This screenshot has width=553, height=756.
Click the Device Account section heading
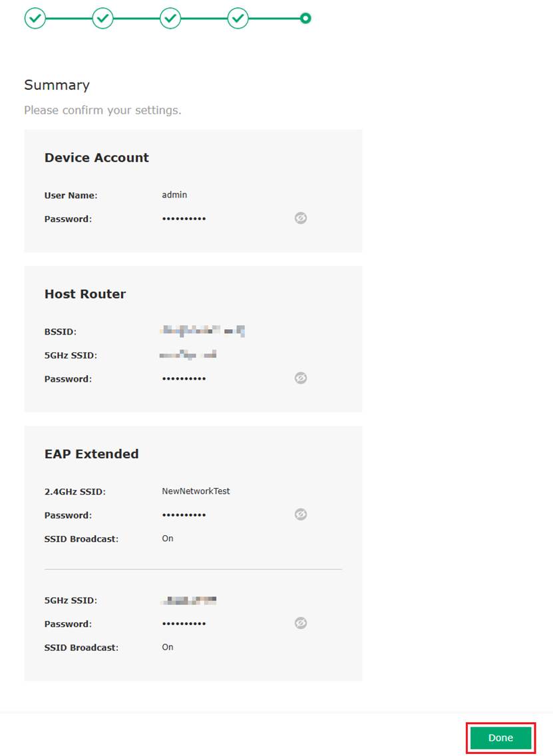[x=96, y=158]
